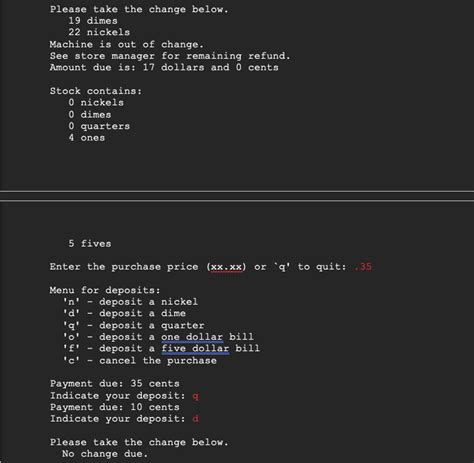This screenshot has width=474, height=463.
Task: Click the underlined '(xx.xx)' text
Action: click(226, 267)
